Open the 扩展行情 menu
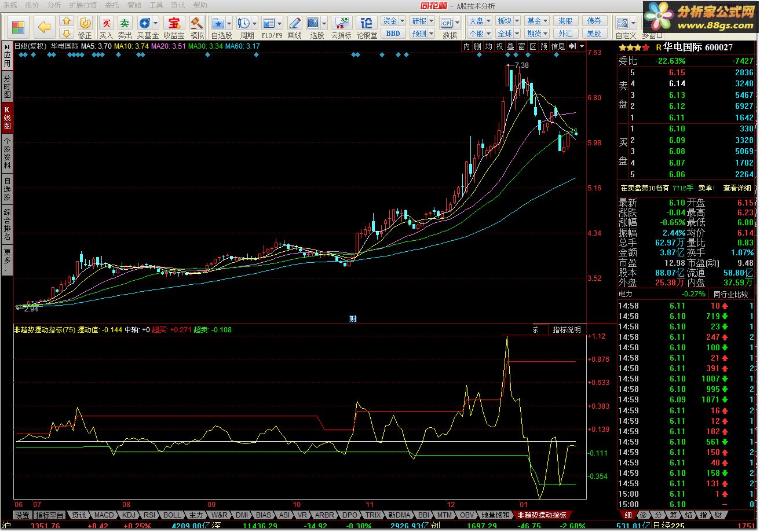The image size is (760, 532). 83,5
